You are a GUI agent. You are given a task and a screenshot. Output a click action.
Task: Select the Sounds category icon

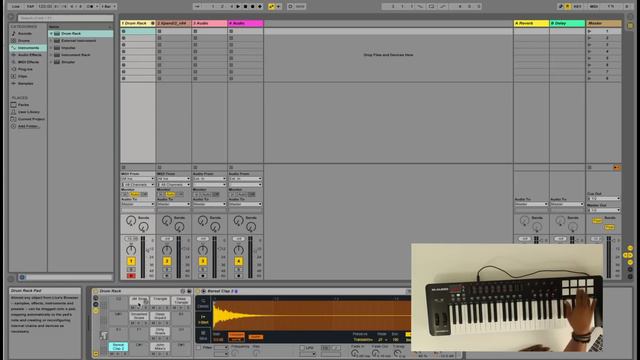[13, 33]
